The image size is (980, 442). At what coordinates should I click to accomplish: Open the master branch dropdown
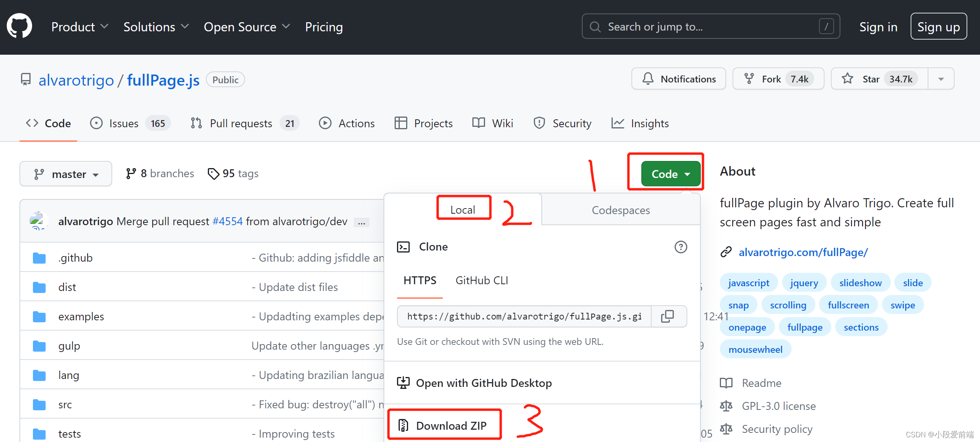[x=66, y=174]
